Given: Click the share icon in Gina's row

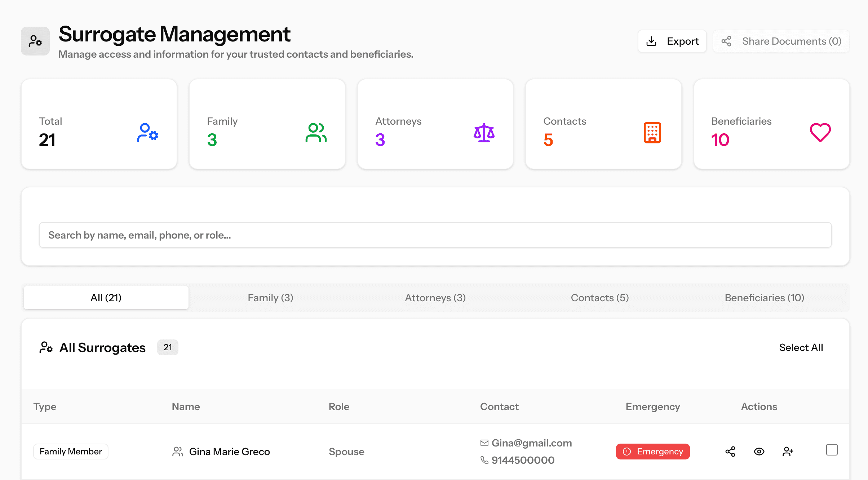Looking at the screenshot, I should pos(730,451).
